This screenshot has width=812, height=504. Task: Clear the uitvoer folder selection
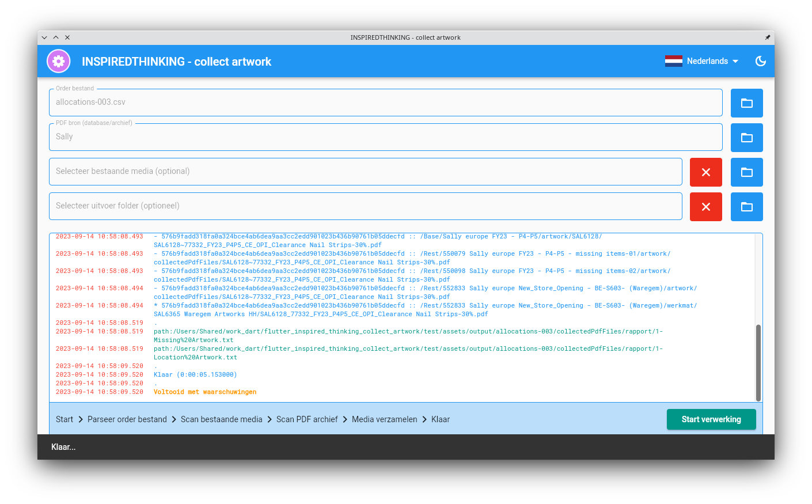(705, 207)
